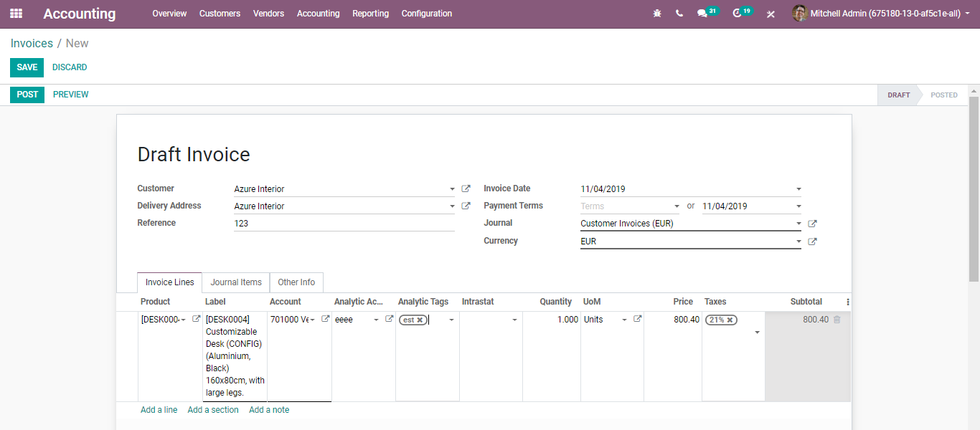The width and height of the screenshot is (980, 430).
Task: Open the conversations chat icon
Action: pos(702,14)
